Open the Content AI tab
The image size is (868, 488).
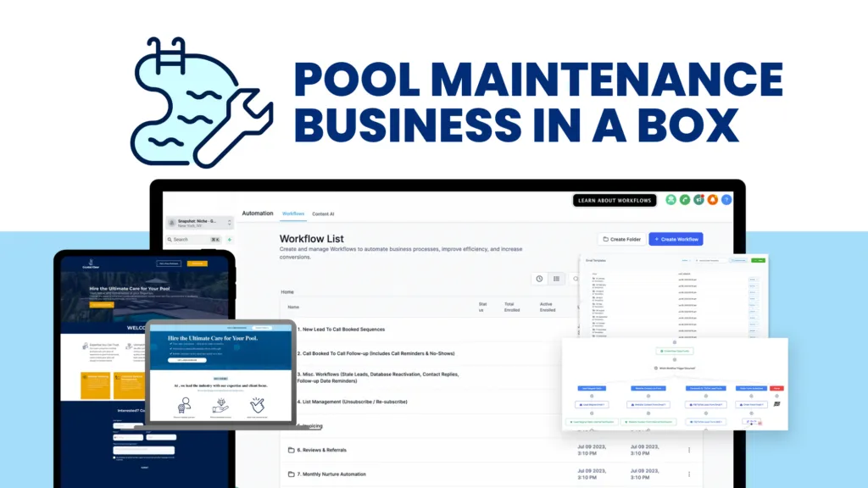coord(323,214)
